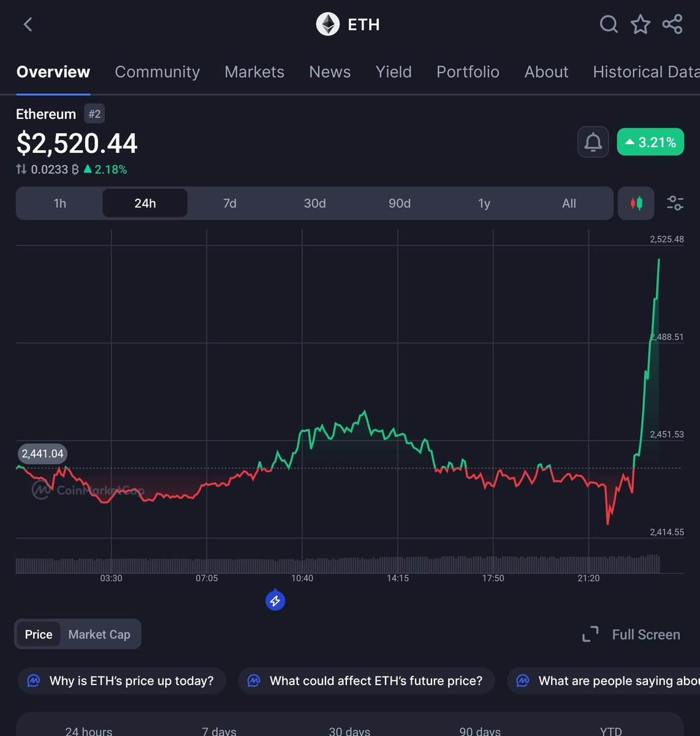The width and height of the screenshot is (700, 736).
Task: Select the Overview tab
Action: (53, 72)
